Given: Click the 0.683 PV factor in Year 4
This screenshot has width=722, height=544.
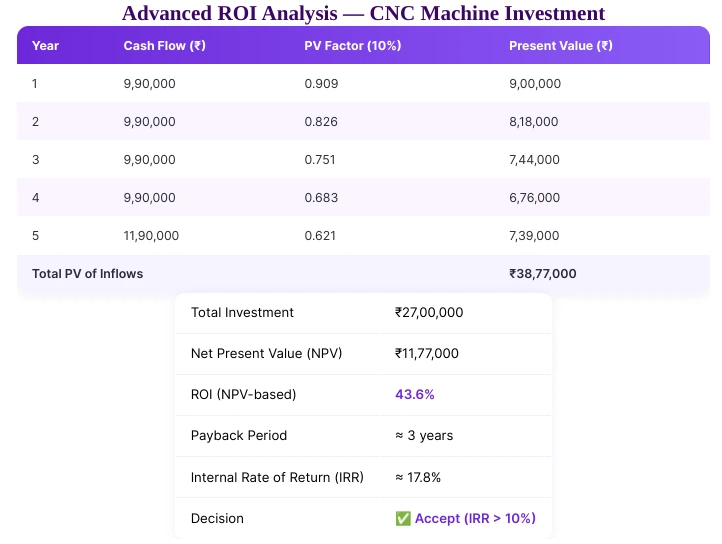Looking at the screenshot, I should pyautogui.click(x=321, y=197).
